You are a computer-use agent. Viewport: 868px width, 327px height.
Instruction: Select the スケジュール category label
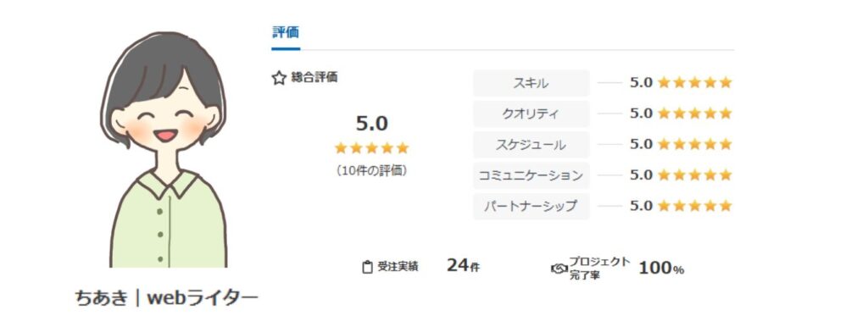pos(531,145)
